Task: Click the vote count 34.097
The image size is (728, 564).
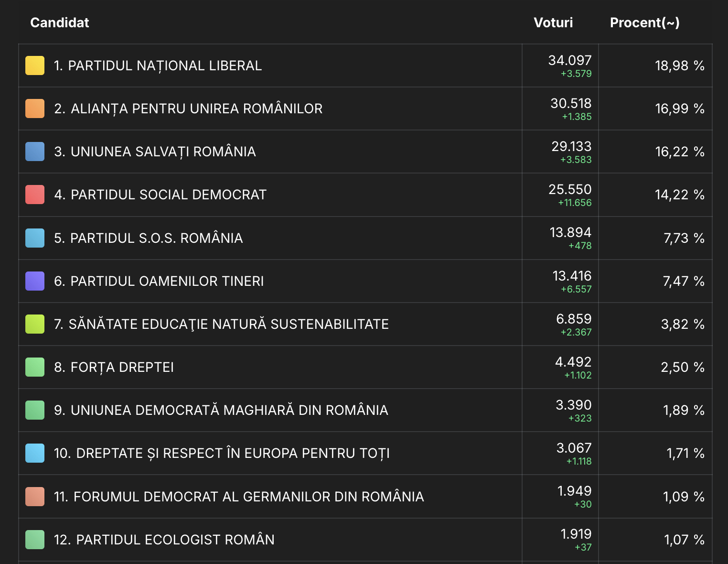Action: click(570, 60)
